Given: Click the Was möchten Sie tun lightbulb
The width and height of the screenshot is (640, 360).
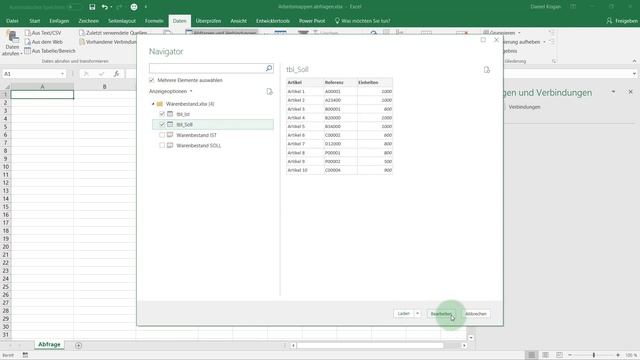Looking at the screenshot, I should pos(337,21).
